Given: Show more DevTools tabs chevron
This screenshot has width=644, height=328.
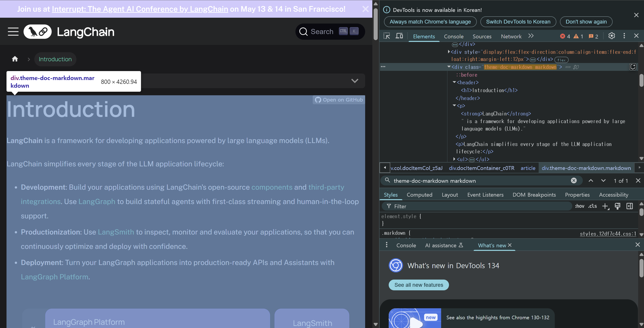Looking at the screenshot, I should pos(531,36).
